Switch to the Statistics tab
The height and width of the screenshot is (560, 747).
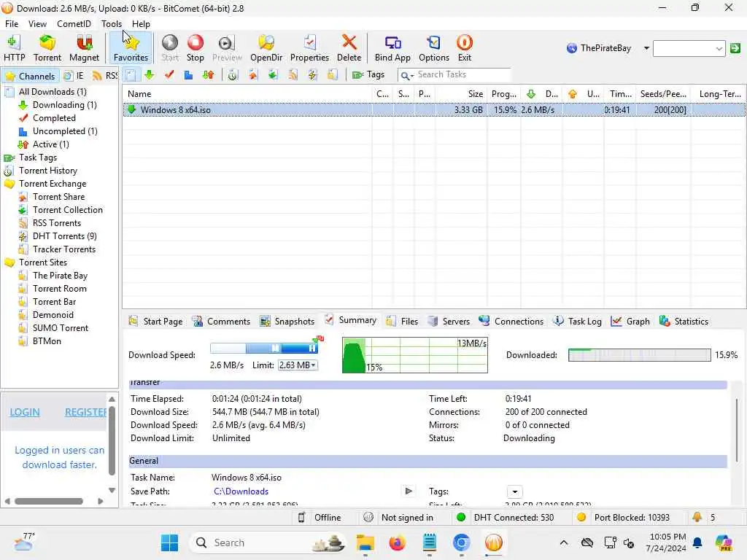tap(684, 322)
